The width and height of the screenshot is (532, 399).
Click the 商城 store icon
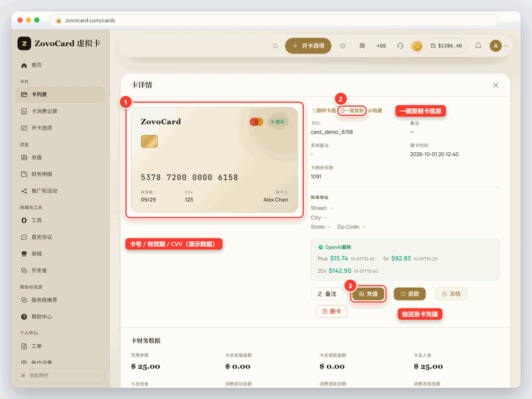tap(24, 254)
